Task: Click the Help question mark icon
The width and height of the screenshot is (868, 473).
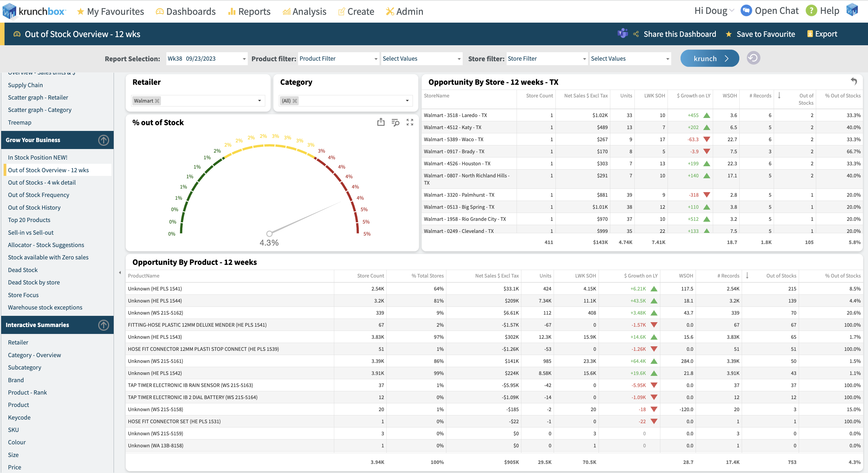Action: click(x=811, y=11)
